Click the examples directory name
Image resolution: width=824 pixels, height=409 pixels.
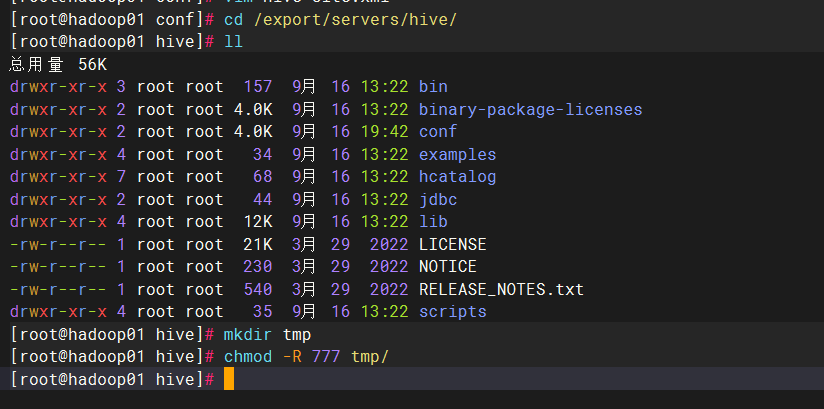click(x=457, y=154)
